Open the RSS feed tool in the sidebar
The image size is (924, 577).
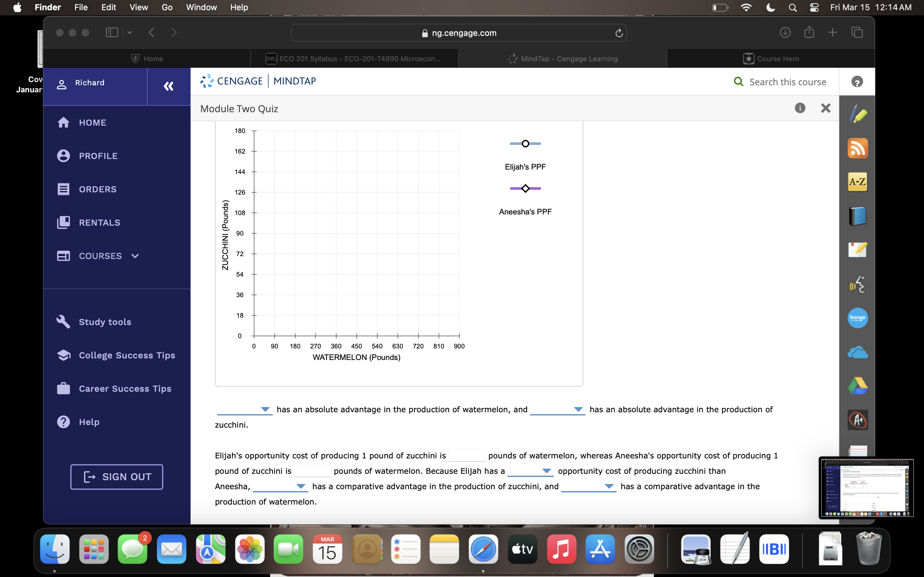(858, 148)
